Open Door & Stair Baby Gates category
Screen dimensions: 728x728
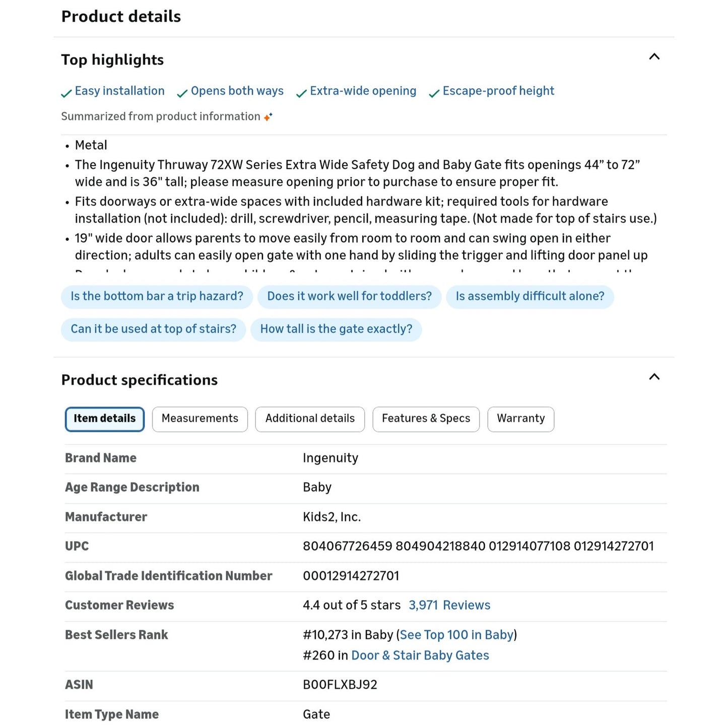(x=420, y=655)
